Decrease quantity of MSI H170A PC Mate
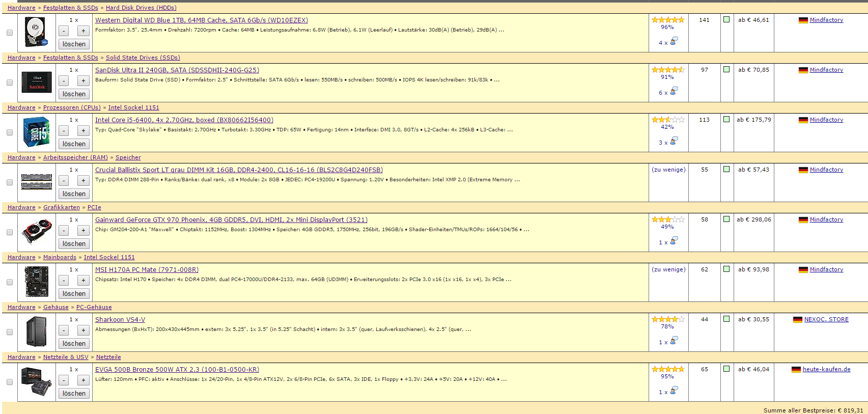 64,281
